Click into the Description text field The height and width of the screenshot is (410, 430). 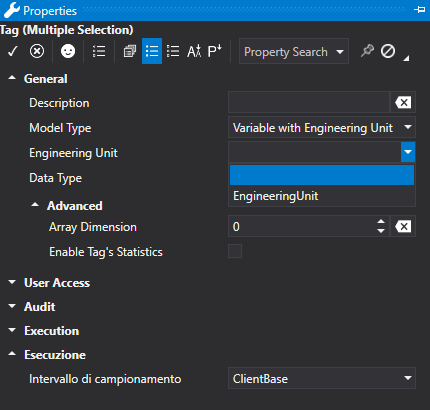pos(309,102)
